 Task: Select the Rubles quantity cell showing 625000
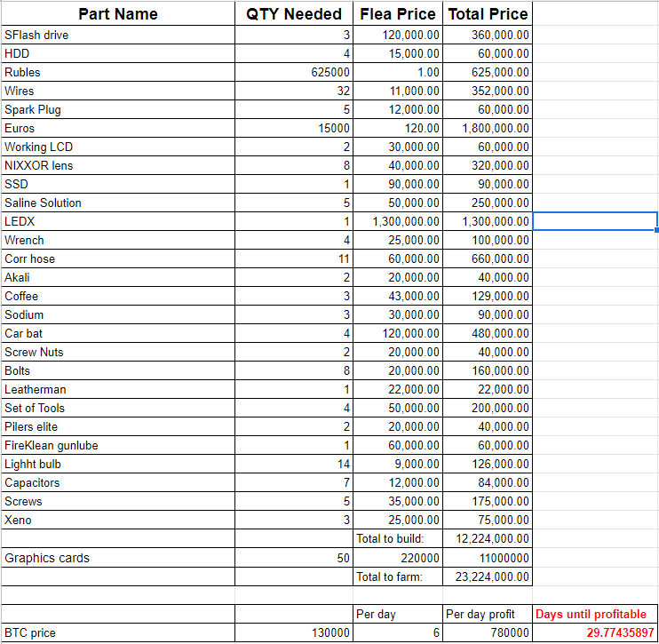294,72
